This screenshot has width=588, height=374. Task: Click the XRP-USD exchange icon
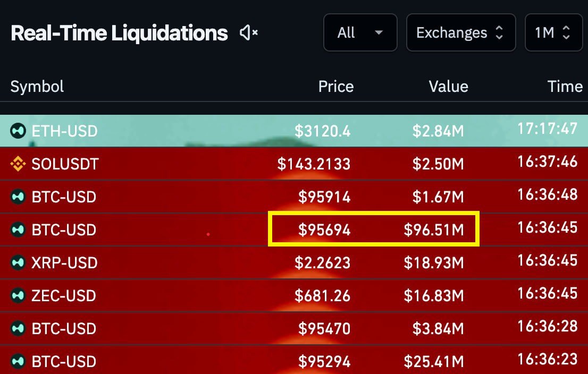coord(18,263)
